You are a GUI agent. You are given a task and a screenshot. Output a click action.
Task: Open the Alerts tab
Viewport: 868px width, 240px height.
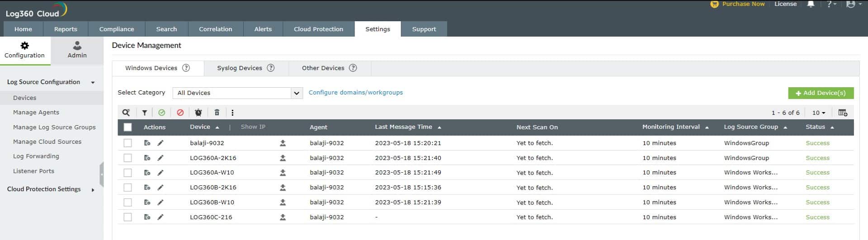pos(263,29)
